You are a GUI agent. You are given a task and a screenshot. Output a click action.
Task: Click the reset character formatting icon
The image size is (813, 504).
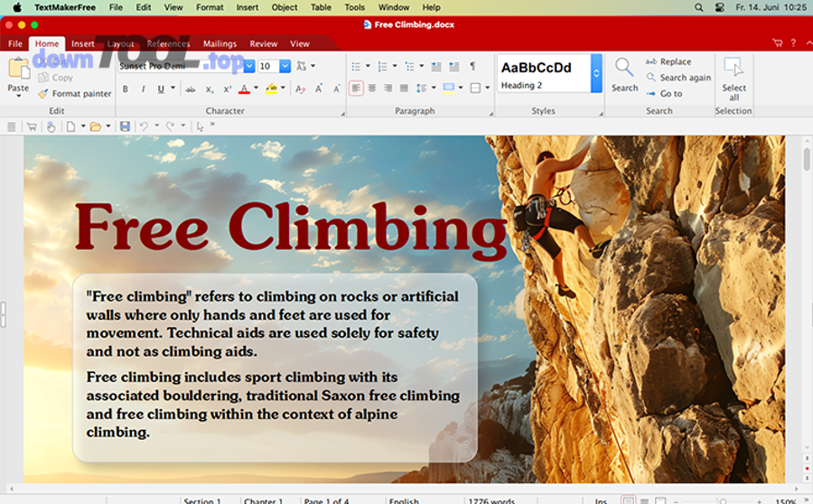pyautogui.click(x=300, y=89)
